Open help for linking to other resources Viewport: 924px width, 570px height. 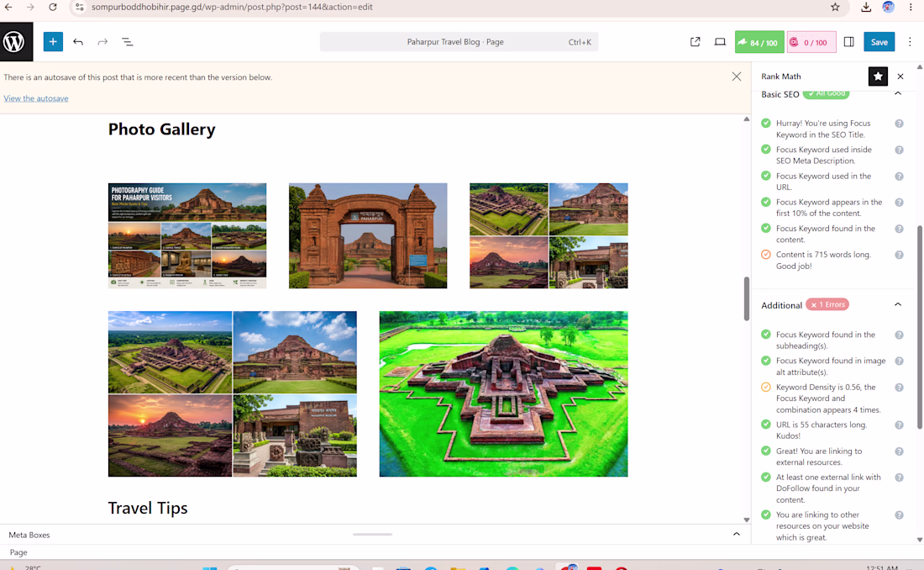point(900,515)
